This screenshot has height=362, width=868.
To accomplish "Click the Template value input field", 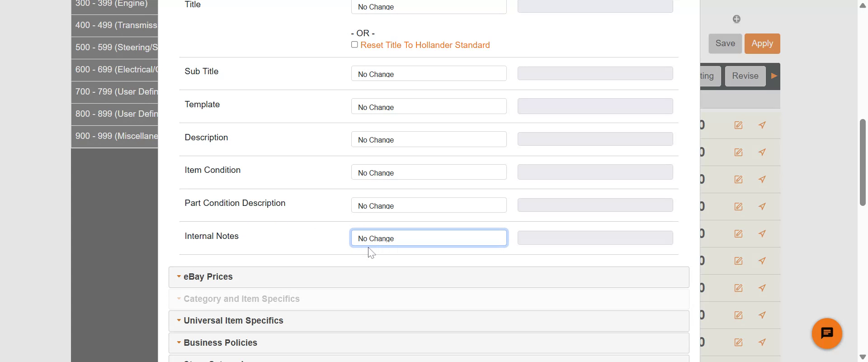I will point(595,106).
